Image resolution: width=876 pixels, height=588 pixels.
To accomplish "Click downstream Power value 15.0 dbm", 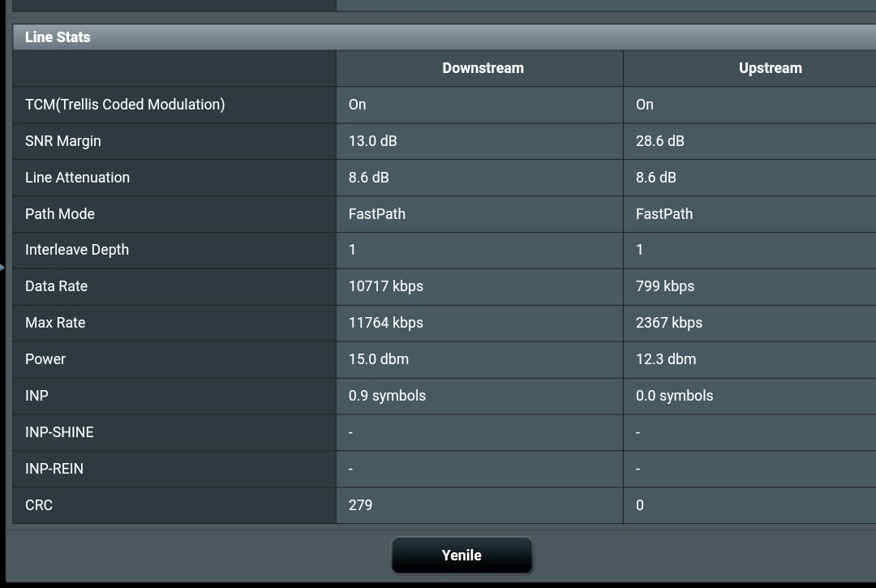I will (379, 359).
